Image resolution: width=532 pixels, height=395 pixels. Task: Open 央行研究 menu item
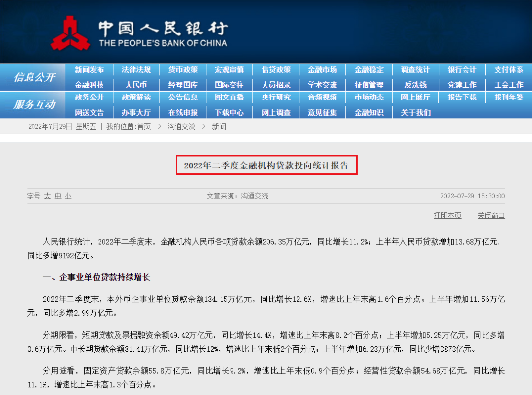click(276, 97)
